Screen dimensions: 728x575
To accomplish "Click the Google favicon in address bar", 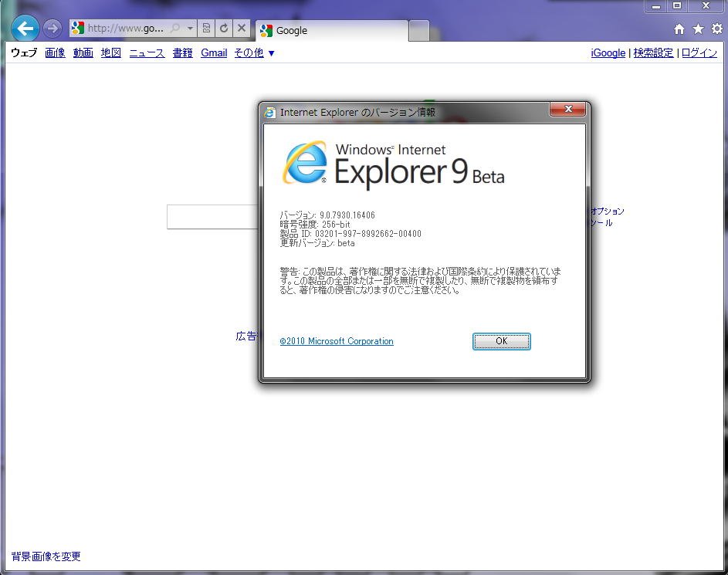I will pos(77,29).
